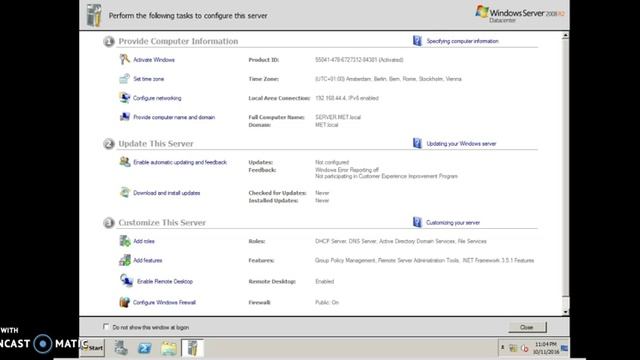Open the Start menu
Viewport: 640px width, 360px height.
[93, 348]
